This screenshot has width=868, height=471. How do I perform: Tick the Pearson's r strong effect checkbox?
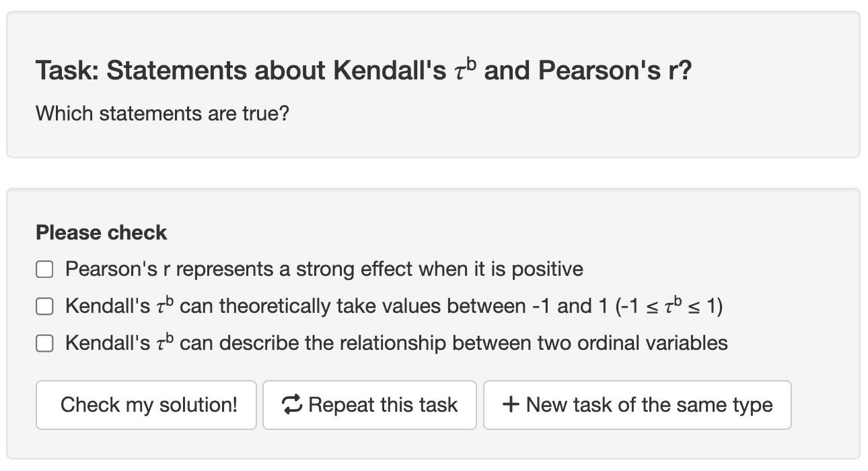click(44, 270)
